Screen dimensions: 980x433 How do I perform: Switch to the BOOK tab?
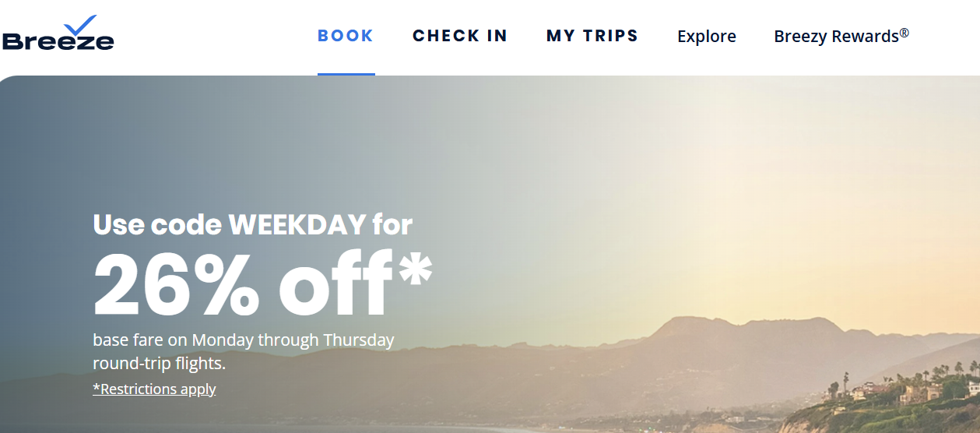tap(346, 36)
